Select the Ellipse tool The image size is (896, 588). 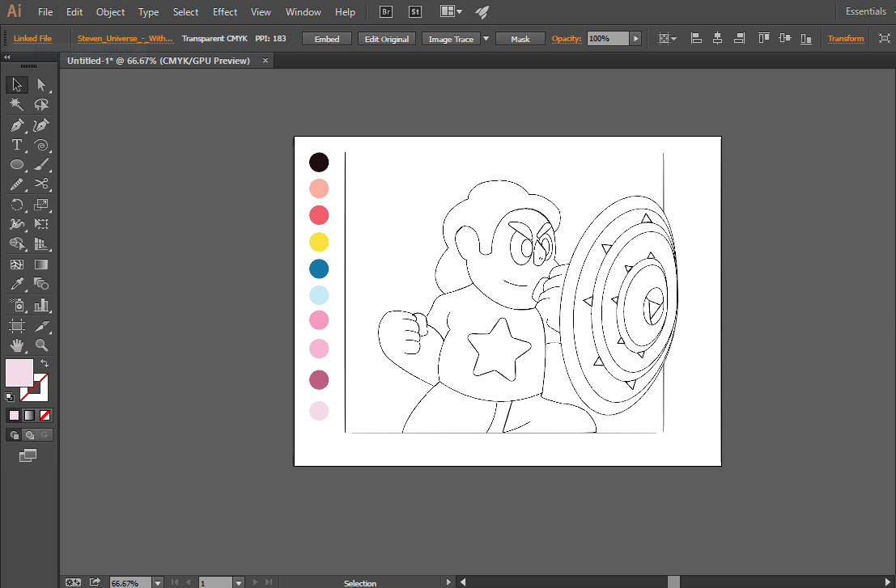16,164
